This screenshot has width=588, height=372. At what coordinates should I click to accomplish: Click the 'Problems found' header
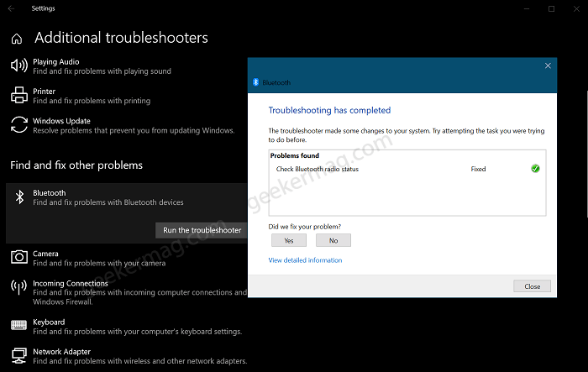click(x=294, y=155)
